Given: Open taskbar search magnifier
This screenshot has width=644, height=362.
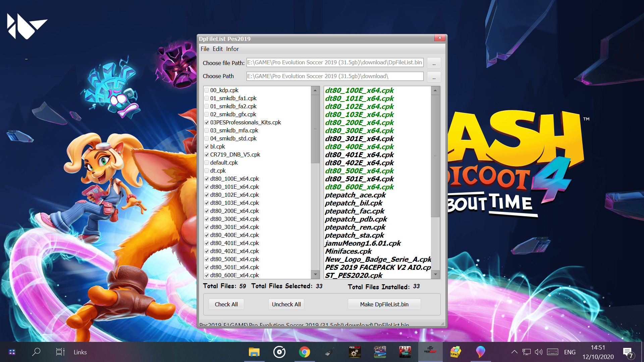Looking at the screenshot, I should pyautogui.click(x=36, y=352).
